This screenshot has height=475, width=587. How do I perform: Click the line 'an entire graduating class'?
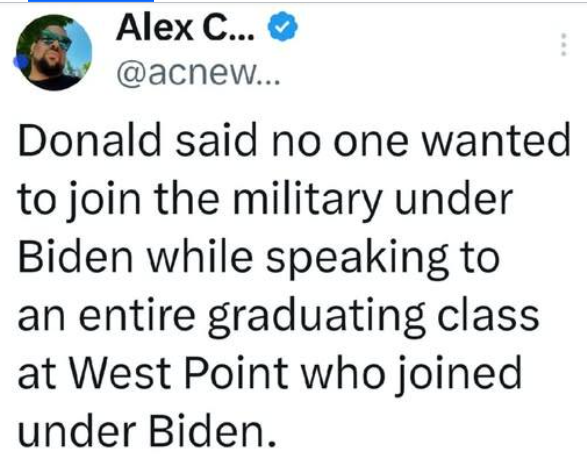pyautogui.click(x=279, y=316)
